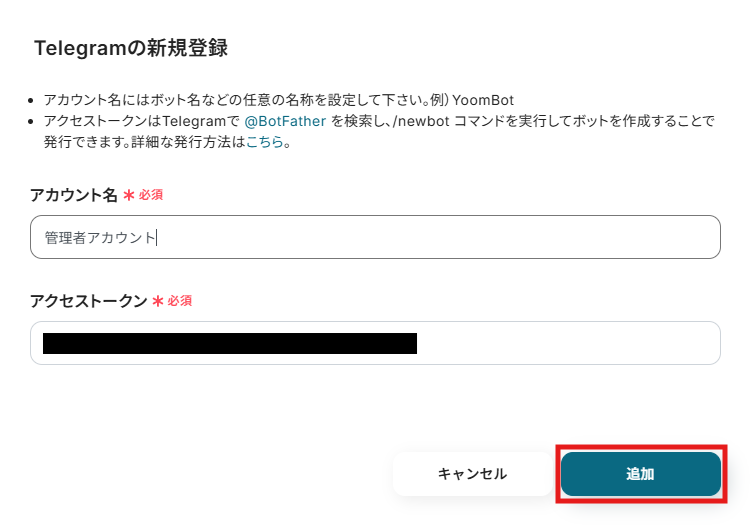Click the masked token black bar
This screenshot has height=527, width=752.
(229, 343)
